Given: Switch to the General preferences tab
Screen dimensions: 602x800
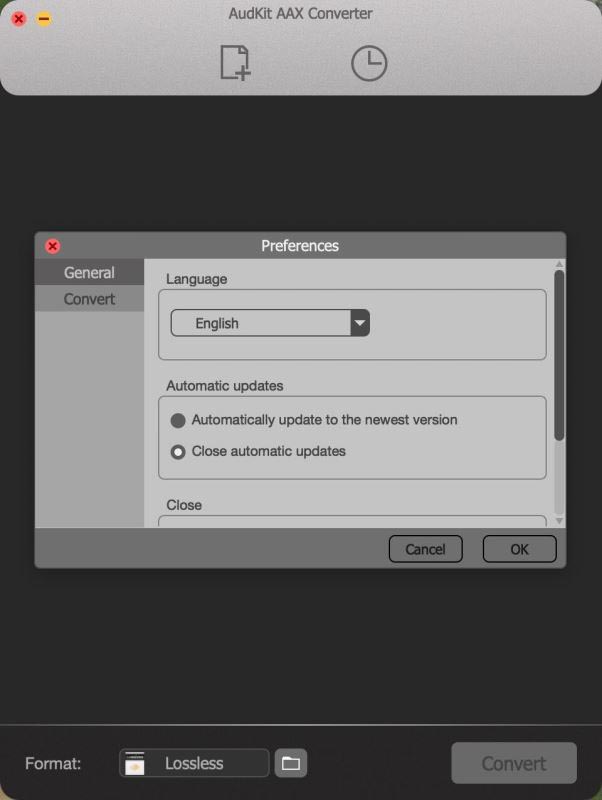Looking at the screenshot, I should (89, 272).
